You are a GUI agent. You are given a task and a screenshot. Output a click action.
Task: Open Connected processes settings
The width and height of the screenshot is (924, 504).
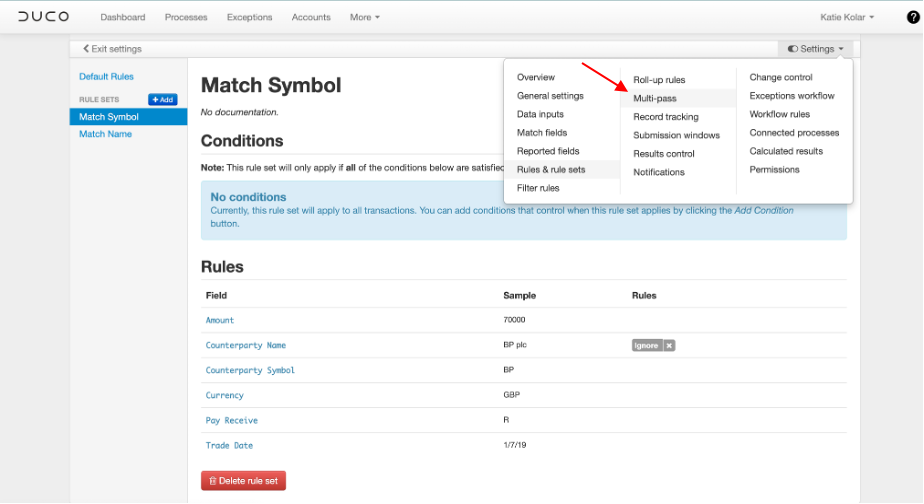[x=794, y=133]
